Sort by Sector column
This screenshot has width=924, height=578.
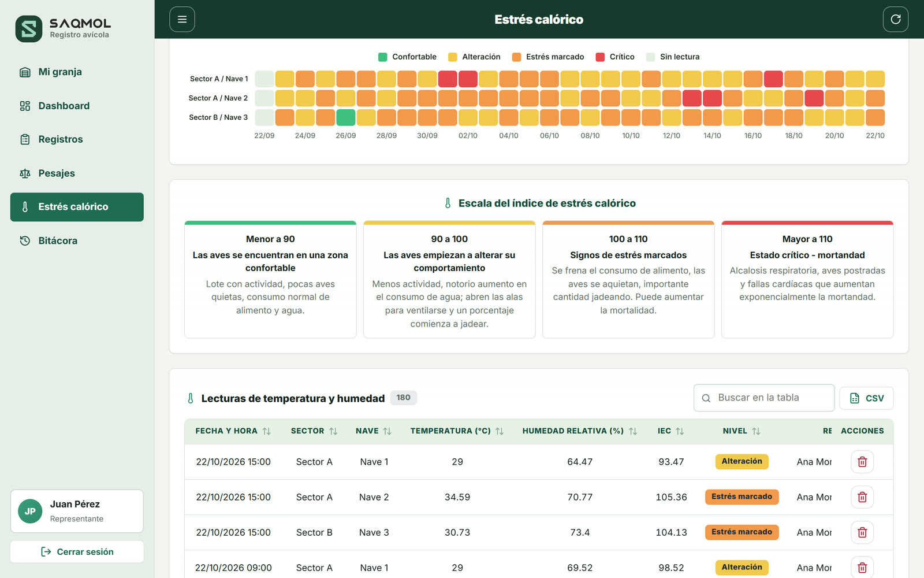click(333, 431)
